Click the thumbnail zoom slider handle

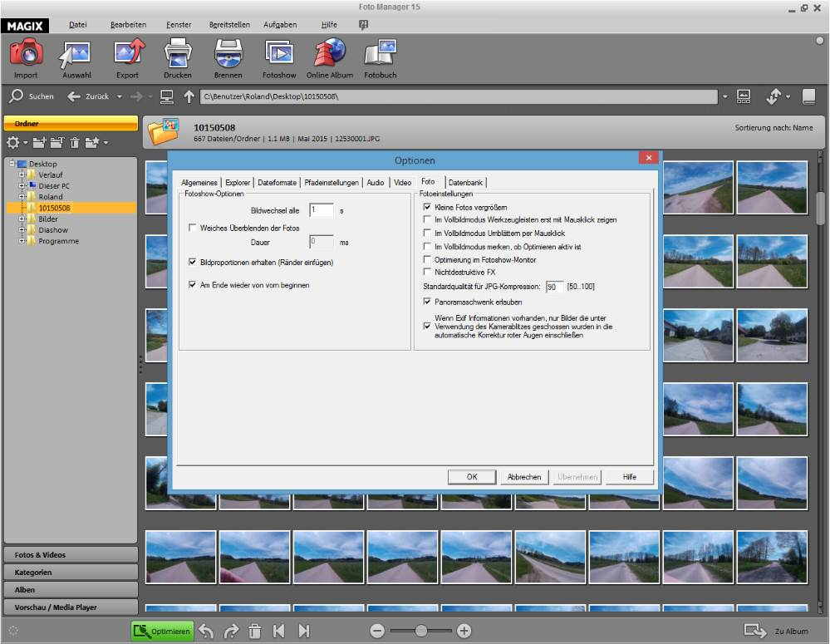point(421,632)
